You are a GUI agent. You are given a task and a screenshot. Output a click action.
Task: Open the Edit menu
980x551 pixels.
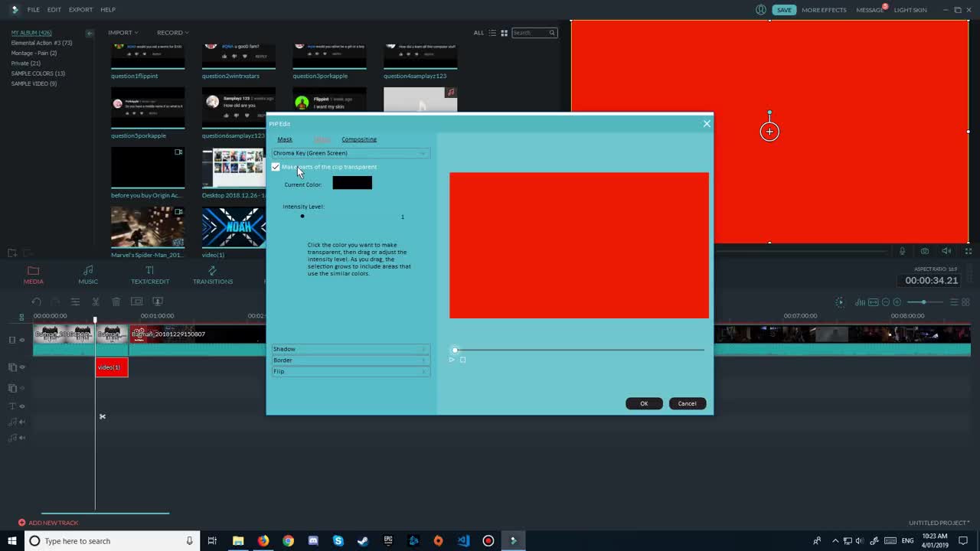[54, 10]
